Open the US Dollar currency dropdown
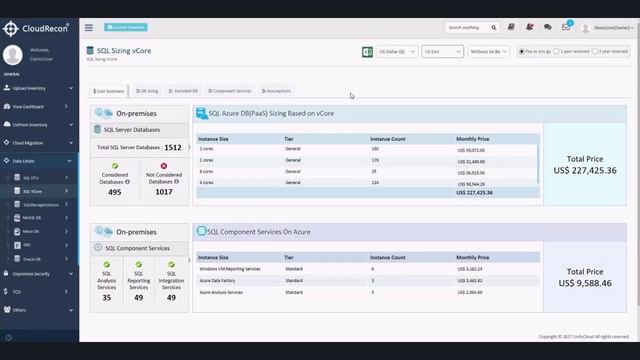 (x=396, y=51)
